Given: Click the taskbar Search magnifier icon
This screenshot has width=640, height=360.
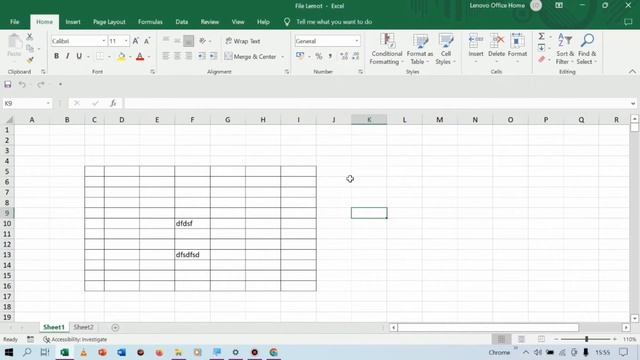Looking at the screenshot, I should click(x=27, y=352).
